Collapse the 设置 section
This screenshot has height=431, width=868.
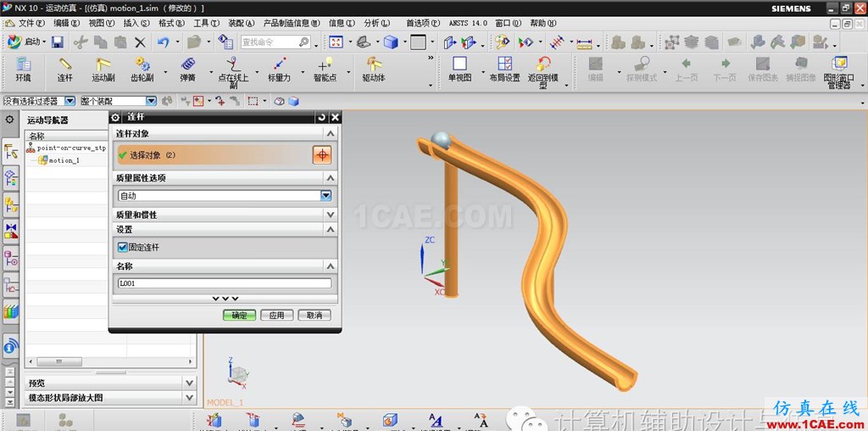click(331, 229)
